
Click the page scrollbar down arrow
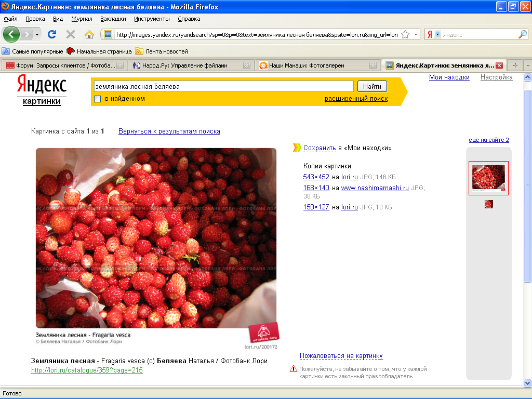coord(528,383)
